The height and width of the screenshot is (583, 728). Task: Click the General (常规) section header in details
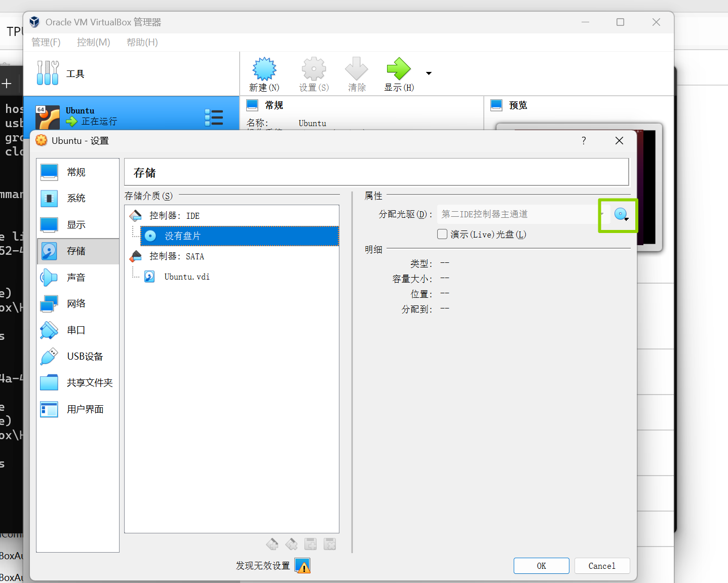(x=274, y=105)
